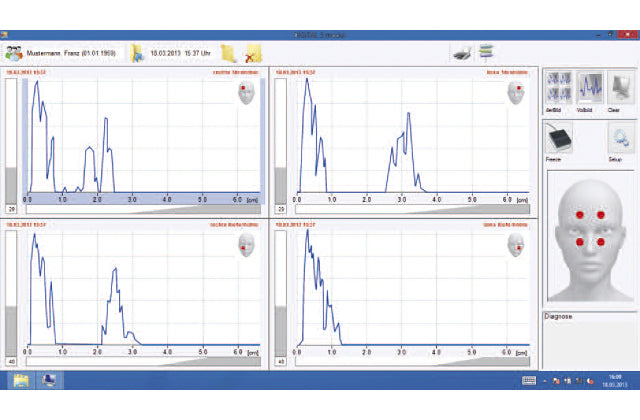Select head thumbnail in rechte Kieferhöhle panel
Screen dimensions: 640x420
(246, 245)
